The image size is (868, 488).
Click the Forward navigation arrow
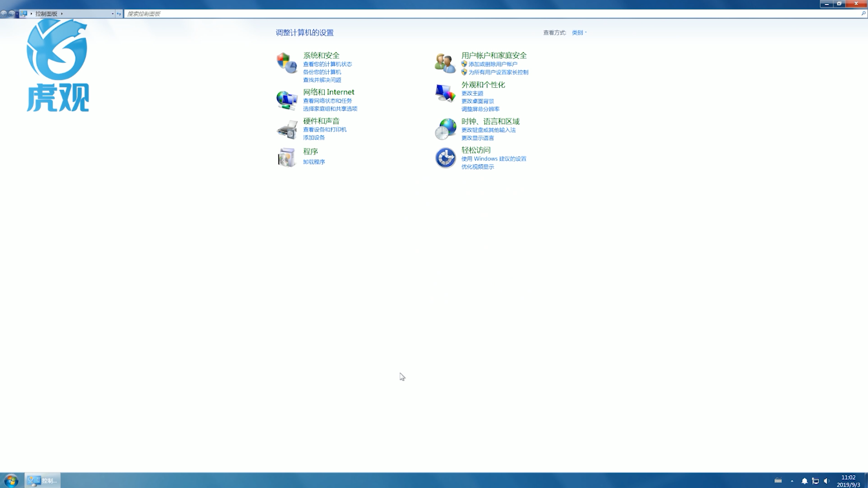pos(12,14)
